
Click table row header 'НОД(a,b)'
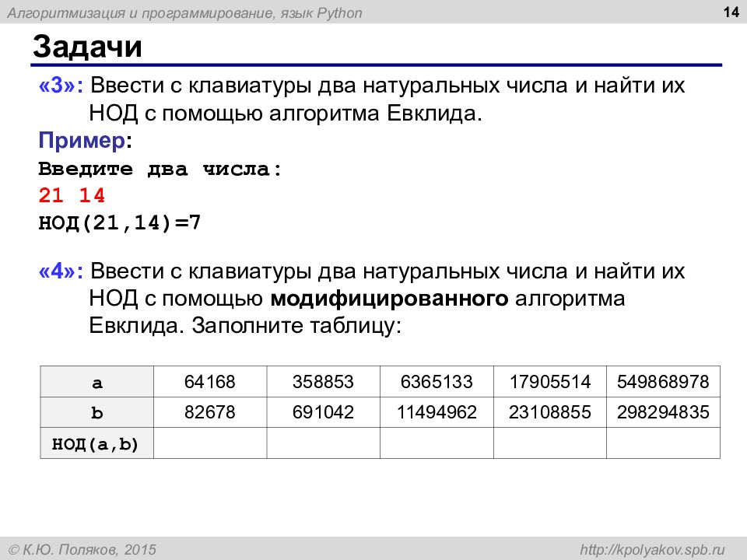click(x=96, y=443)
